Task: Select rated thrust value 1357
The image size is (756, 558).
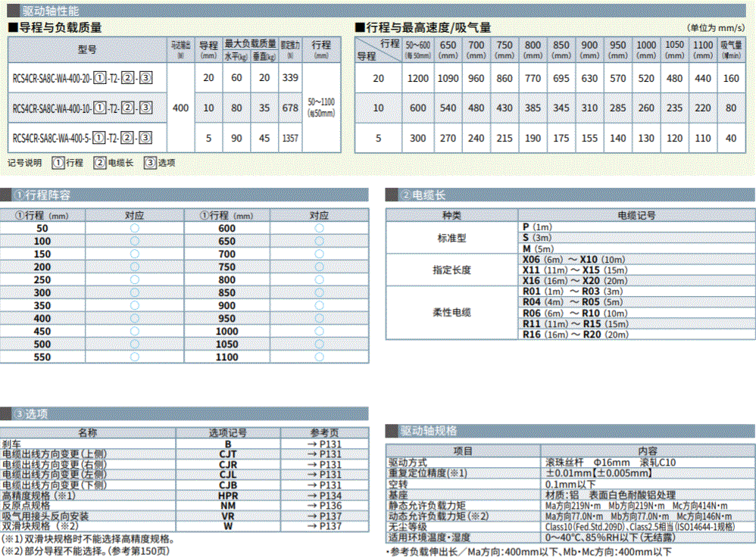Action: click(x=290, y=139)
